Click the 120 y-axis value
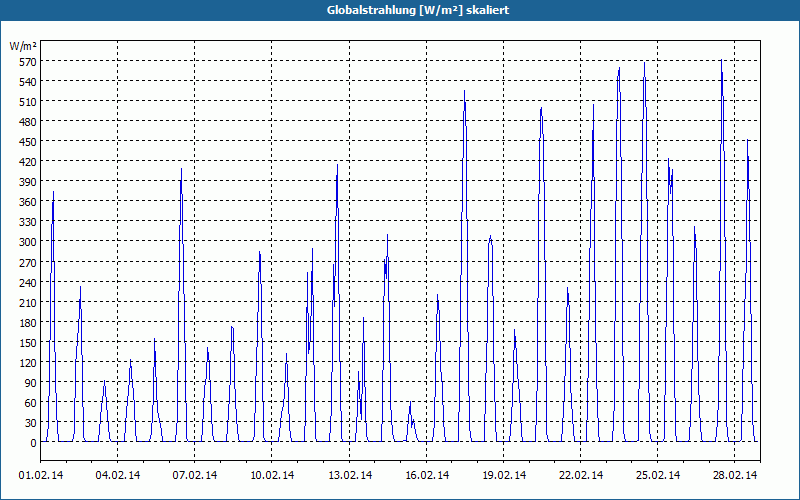The image size is (800, 500). [27, 363]
